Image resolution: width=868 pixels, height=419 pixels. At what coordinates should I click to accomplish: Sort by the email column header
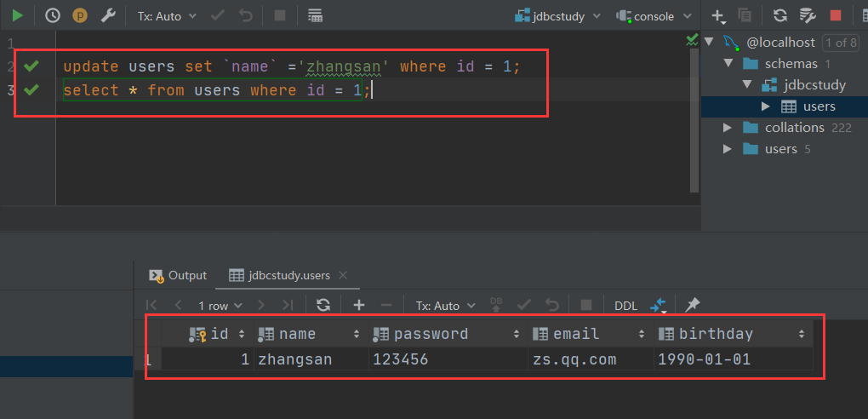[x=590, y=334]
